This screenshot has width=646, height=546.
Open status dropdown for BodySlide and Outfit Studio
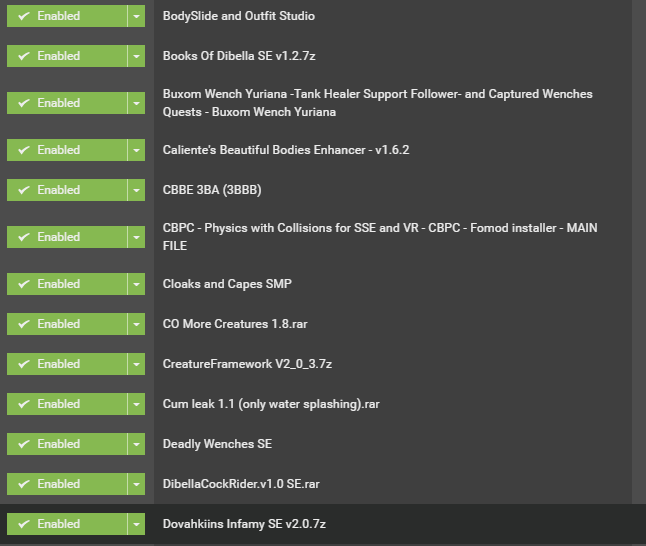pos(136,16)
